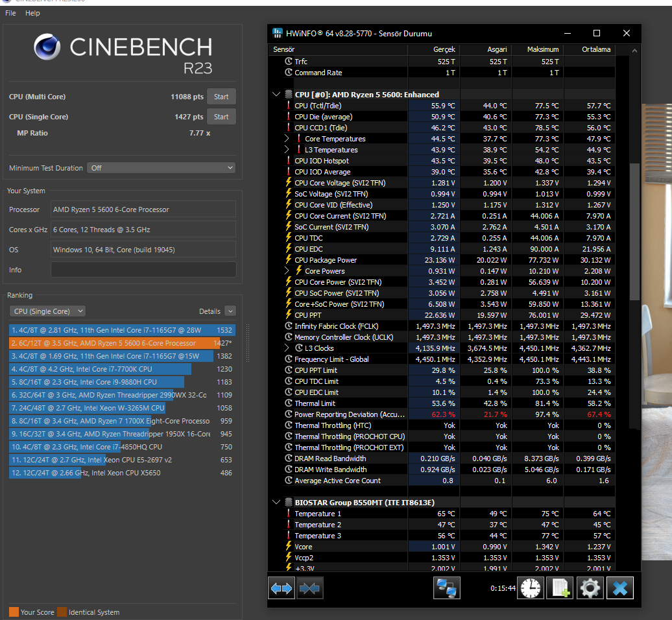Click the brown Identical System legend swatch
Screen dimensions: 672x620
tap(62, 612)
